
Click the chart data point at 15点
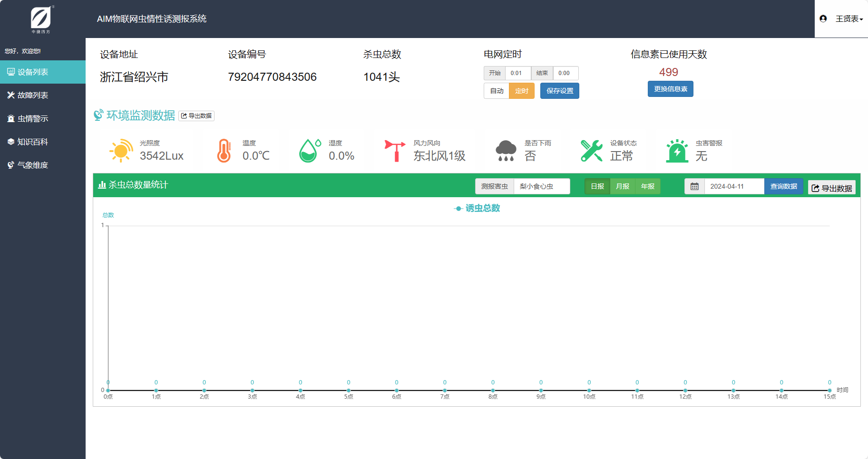click(x=829, y=391)
